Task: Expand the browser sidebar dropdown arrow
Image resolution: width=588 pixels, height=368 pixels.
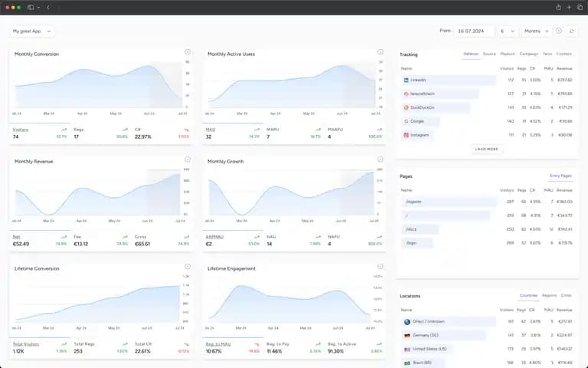Action: point(38,8)
